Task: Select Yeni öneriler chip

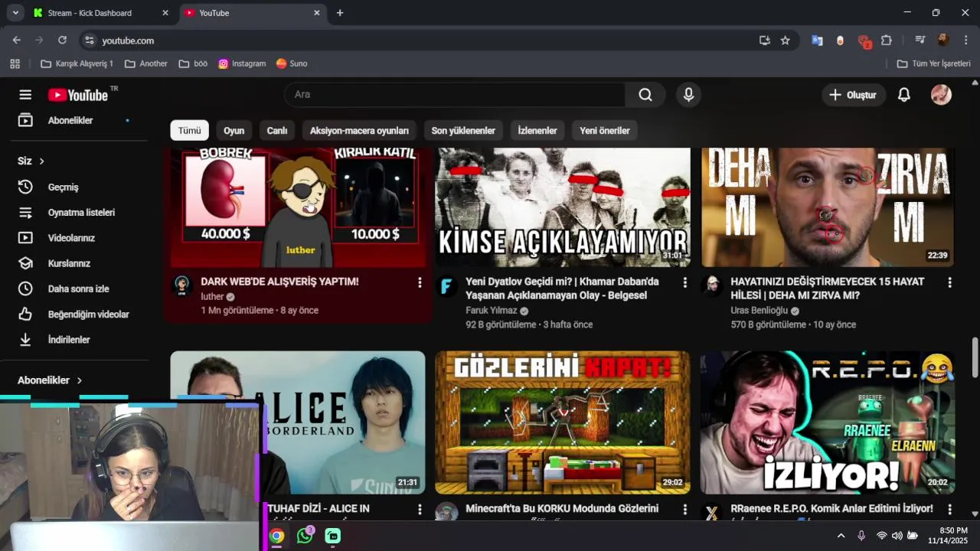Action: click(604, 131)
